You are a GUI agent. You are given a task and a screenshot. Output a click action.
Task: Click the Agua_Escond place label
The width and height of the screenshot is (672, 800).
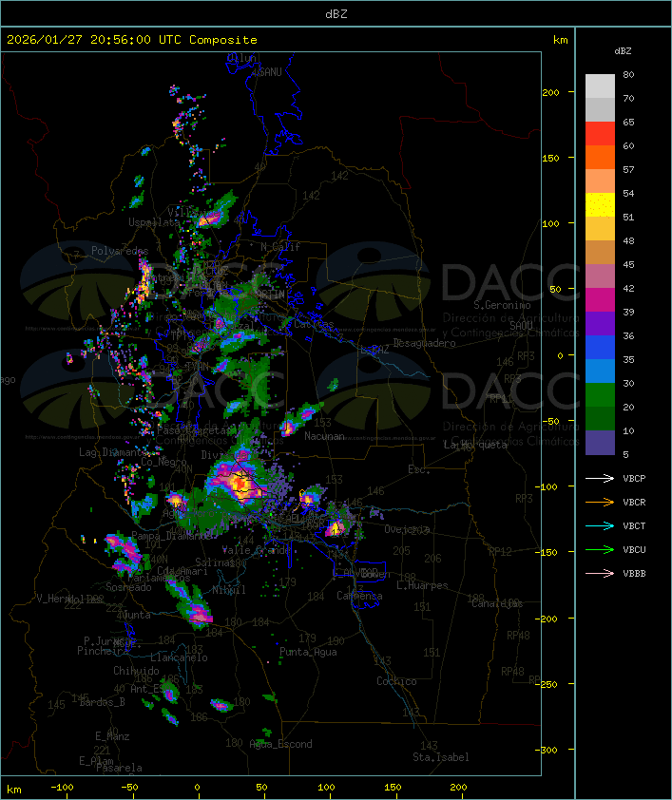[280, 744]
